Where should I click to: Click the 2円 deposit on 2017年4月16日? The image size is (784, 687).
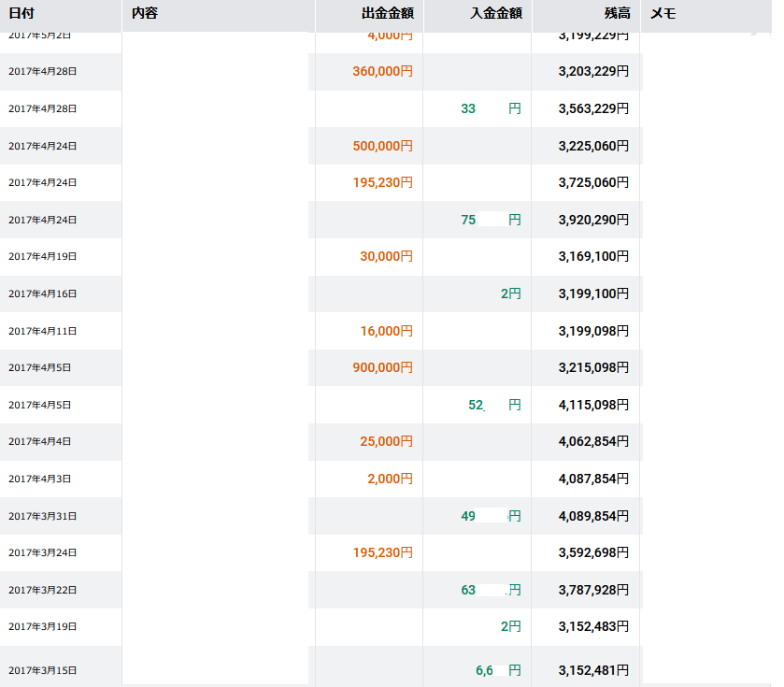(510, 293)
